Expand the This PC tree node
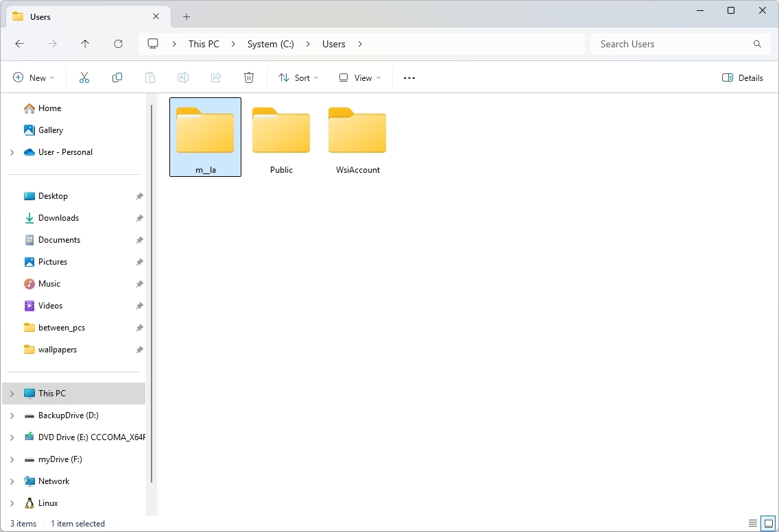Image resolution: width=779 pixels, height=532 pixels. (x=12, y=394)
